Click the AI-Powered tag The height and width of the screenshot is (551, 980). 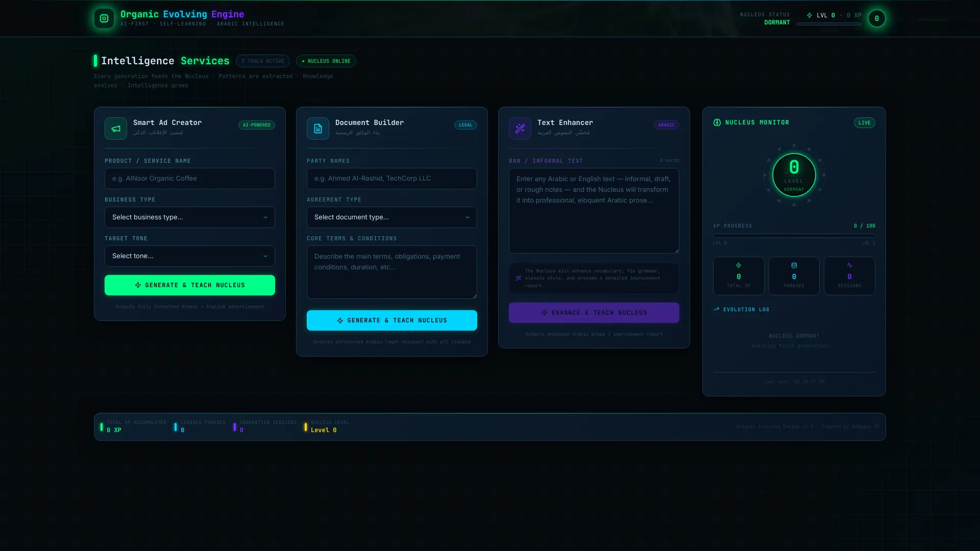(x=257, y=125)
